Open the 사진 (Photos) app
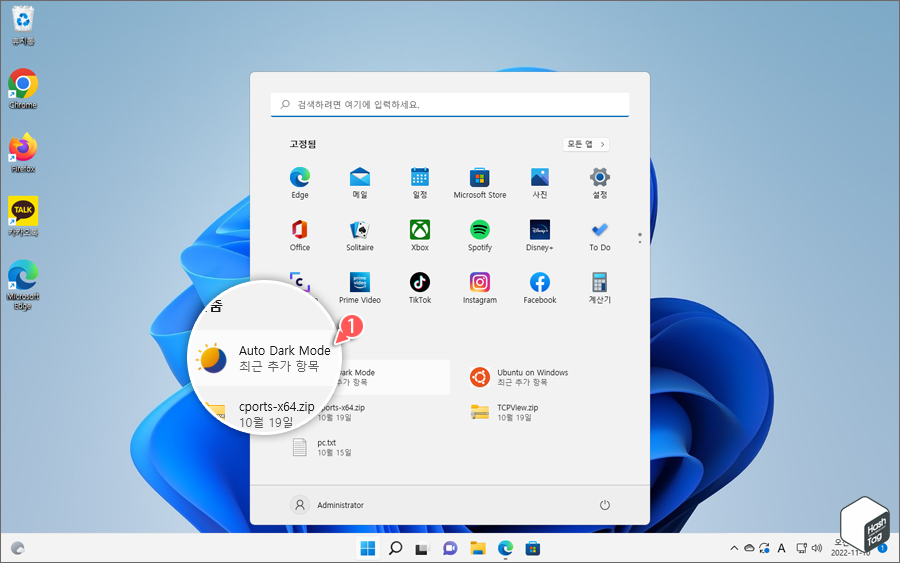Image resolution: width=900 pixels, height=563 pixels. click(540, 183)
